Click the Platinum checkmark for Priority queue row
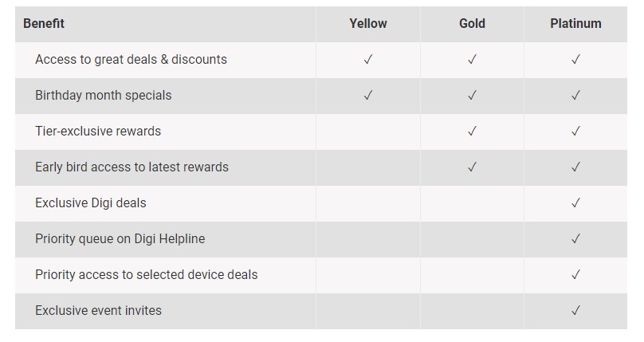The height and width of the screenshot is (342, 644). (575, 239)
